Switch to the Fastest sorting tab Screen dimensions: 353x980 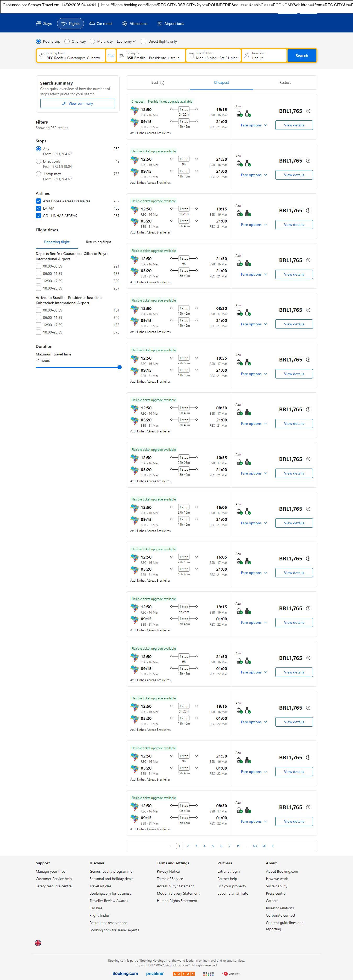pos(285,82)
